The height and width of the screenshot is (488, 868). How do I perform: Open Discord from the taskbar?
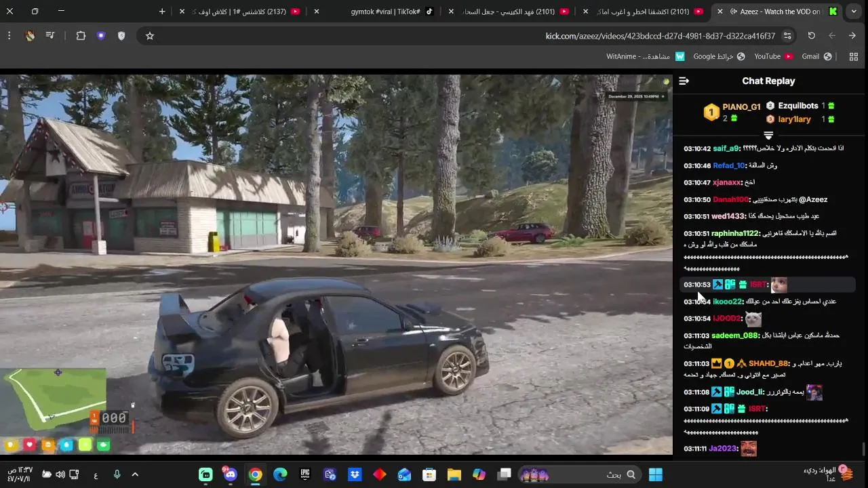[x=230, y=475]
